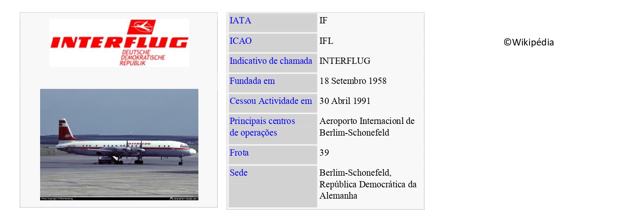The width and height of the screenshot is (644, 222).
Task: Open the Interflug logo image
Action: coord(119,43)
